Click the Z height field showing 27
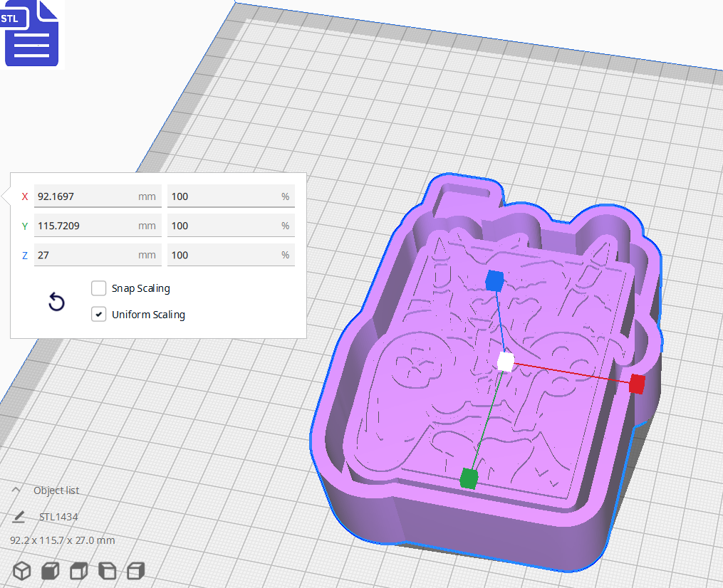Viewport: 723px width, 588px height. pos(97,254)
